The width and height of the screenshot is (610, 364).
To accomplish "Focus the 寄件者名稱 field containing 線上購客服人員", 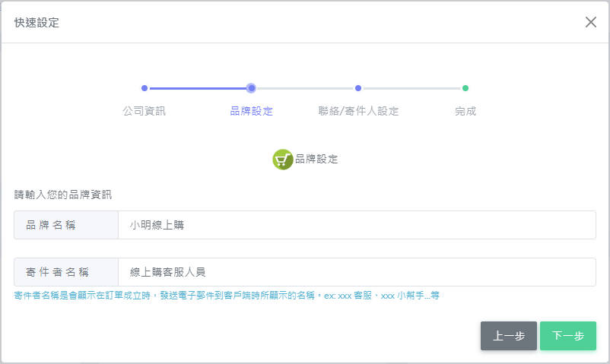I will [356, 272].
